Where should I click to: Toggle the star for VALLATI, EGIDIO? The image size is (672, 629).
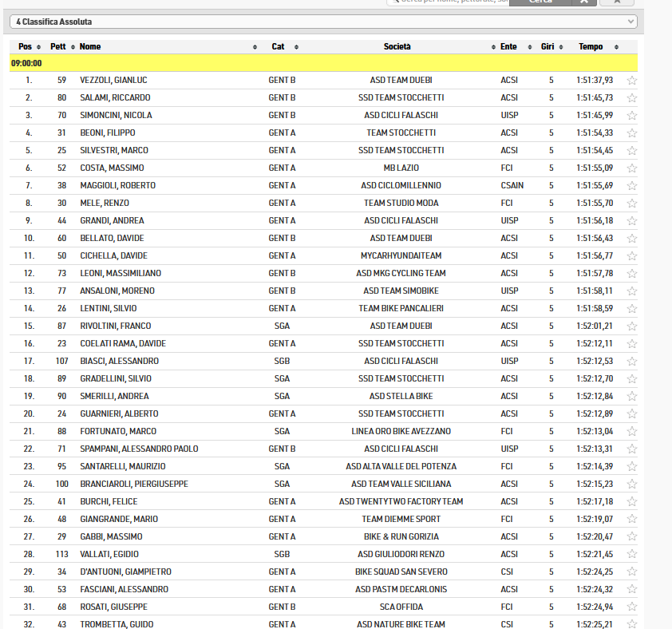coord(632,555)
